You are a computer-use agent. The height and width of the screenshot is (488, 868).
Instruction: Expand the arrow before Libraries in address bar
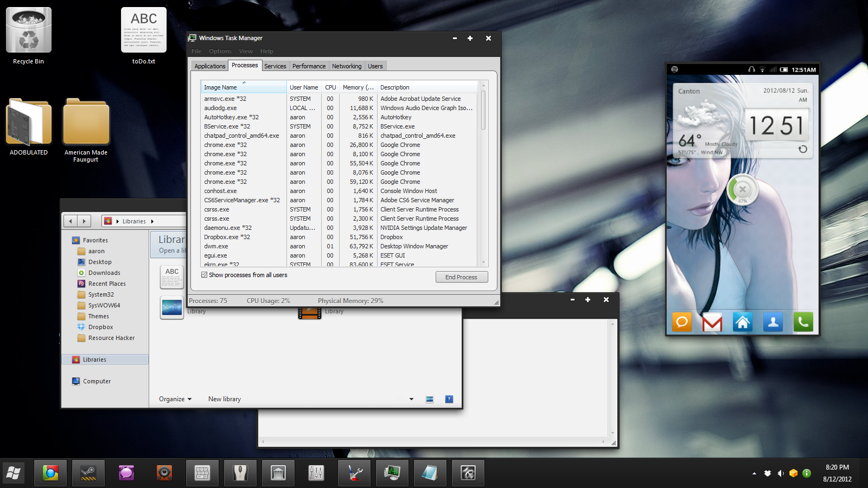pyautogui.click(x=118, y=221)
